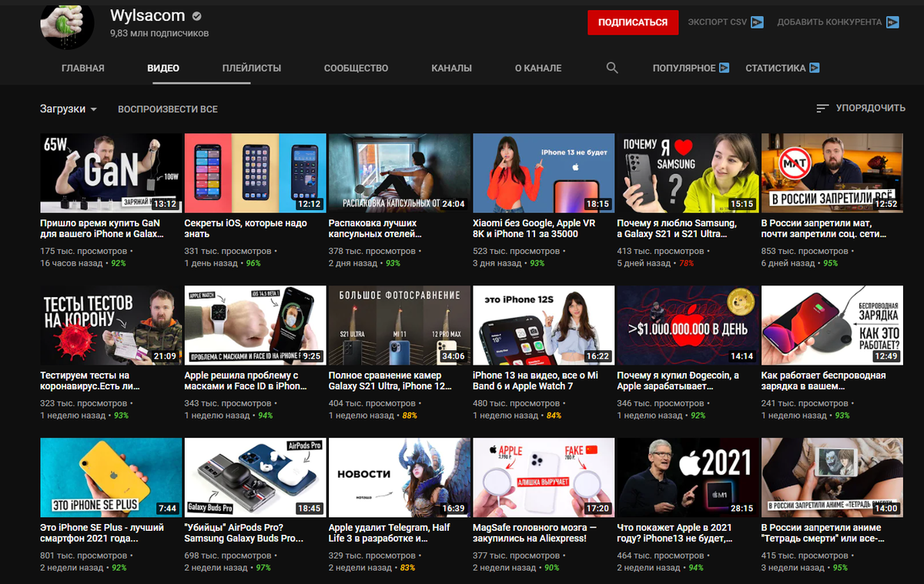Open the Galaxy Buds Pro vs AirPods Pro thumbnail

(x=255, y=478)
